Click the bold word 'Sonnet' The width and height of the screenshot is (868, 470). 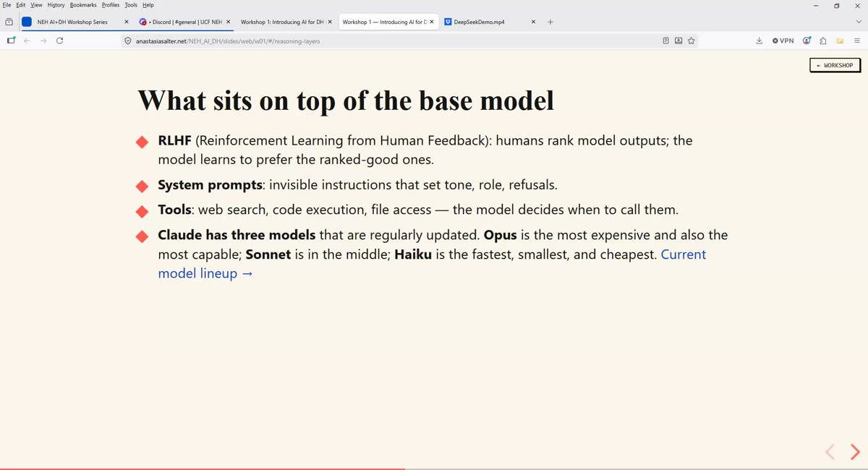[268, 255]
